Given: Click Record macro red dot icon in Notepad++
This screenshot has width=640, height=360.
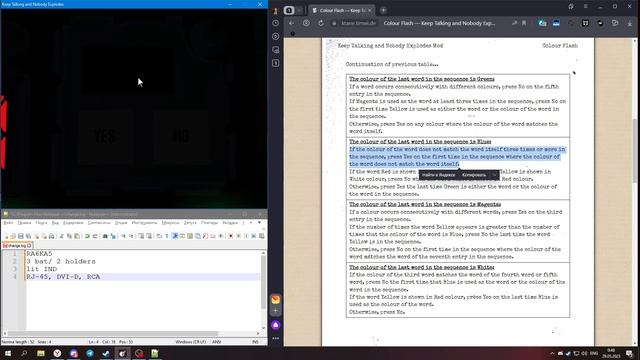Looking at the screenshot, I should 231,236.
